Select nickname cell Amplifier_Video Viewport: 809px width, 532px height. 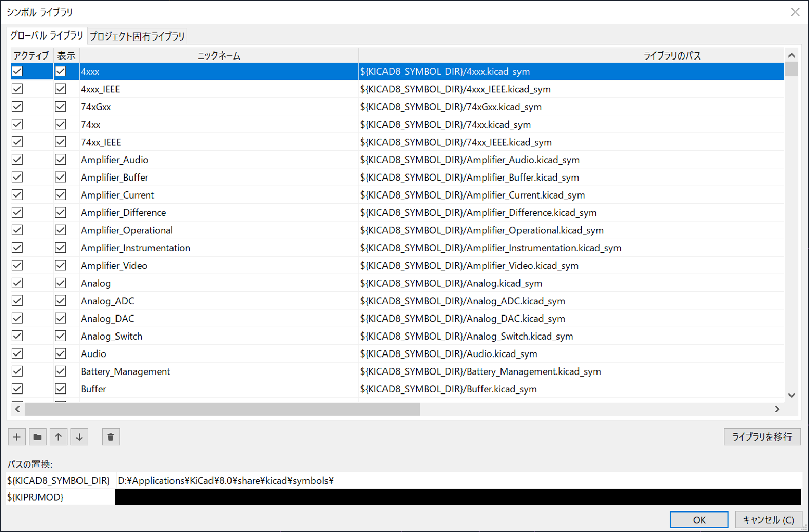click(219, 265)
